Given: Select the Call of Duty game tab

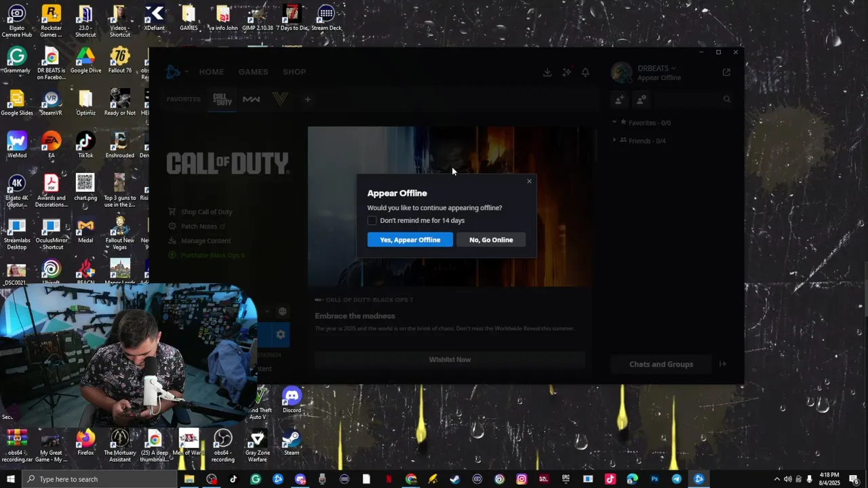Looking at the screenshot, I should coord(222,100).
